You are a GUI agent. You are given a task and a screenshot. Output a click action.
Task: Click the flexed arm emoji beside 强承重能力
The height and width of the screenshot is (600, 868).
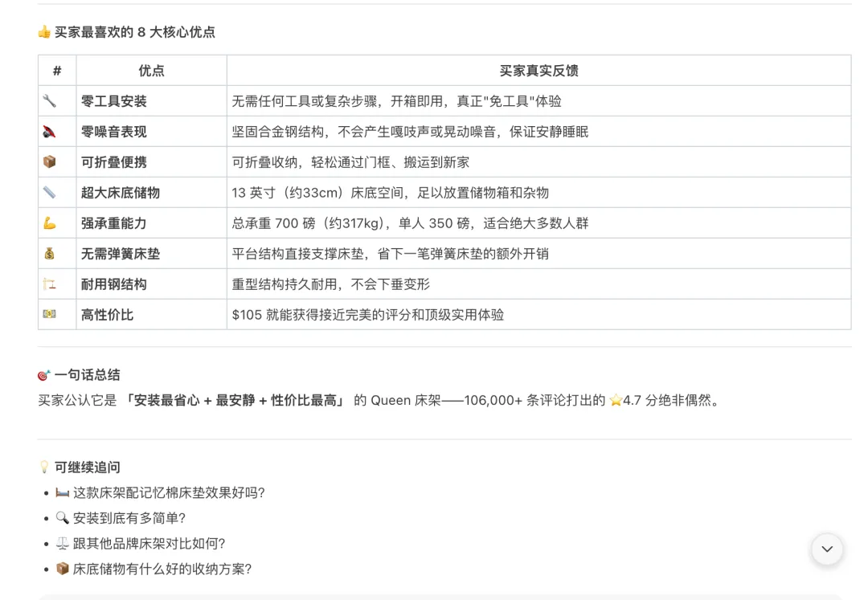point(49,222)
